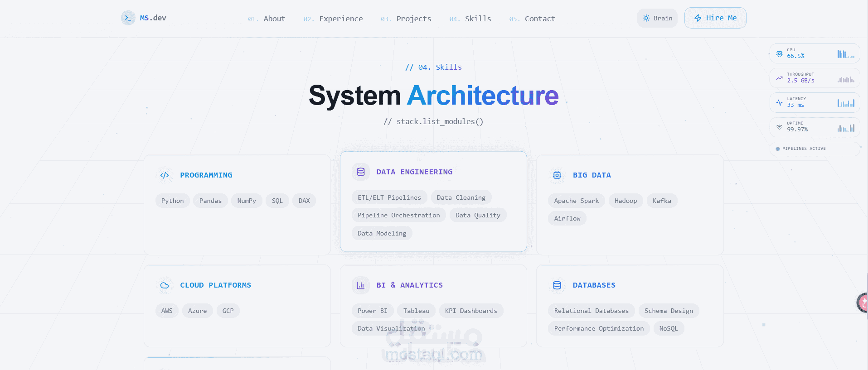Go to the Experience nav item

click(x=333, y=19)
